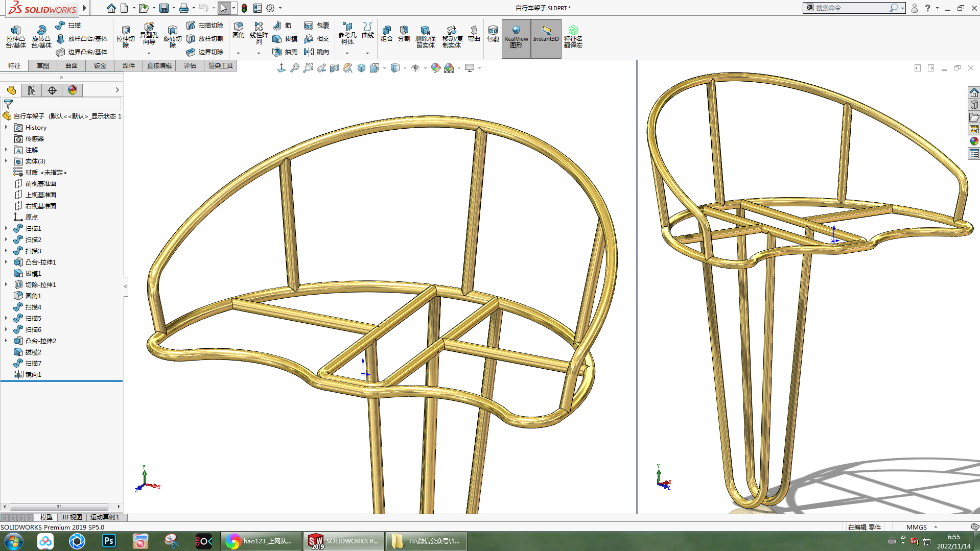The width and height of the screenshot is (980, 551).
Task: Select the 拉伸切除 extruded cut tool
Action: click(x=126, y=37)
